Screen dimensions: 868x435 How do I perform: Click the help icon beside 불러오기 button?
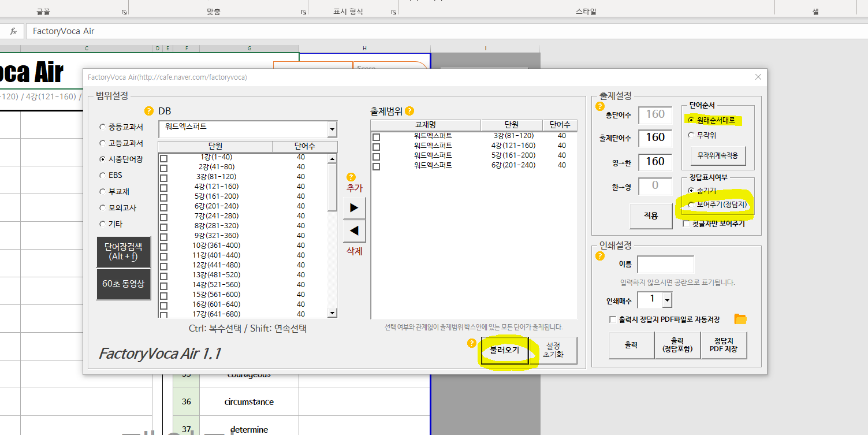(x=472, y=343)
